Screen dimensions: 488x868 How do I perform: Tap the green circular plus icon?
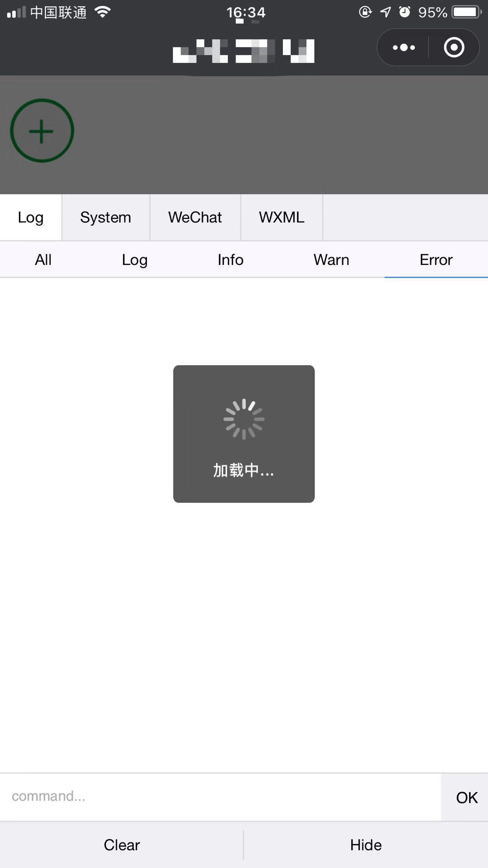click(x=42, y=131)
